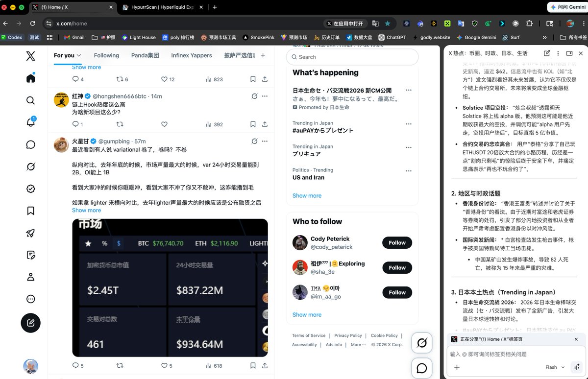The image size is (588, 379).
Task: Ask Grok about 火星甘's post
Action: tap(254, 141)
